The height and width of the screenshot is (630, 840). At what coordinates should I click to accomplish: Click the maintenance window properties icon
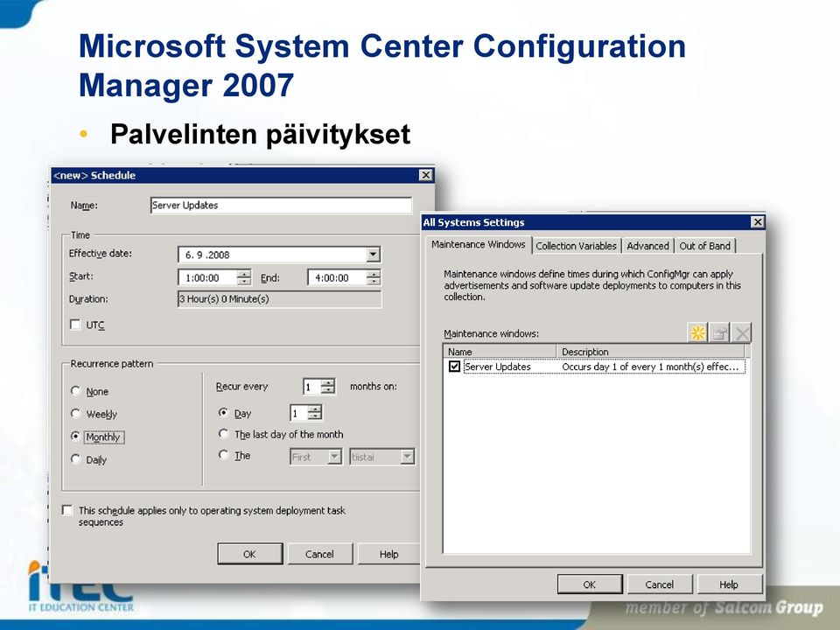pyautogui.click(x=719, y=332)
